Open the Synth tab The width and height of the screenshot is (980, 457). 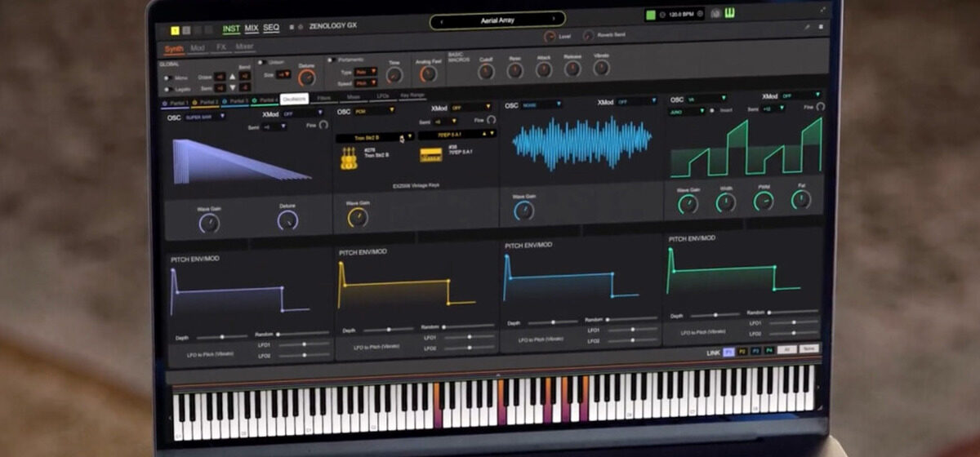[174, 49]
